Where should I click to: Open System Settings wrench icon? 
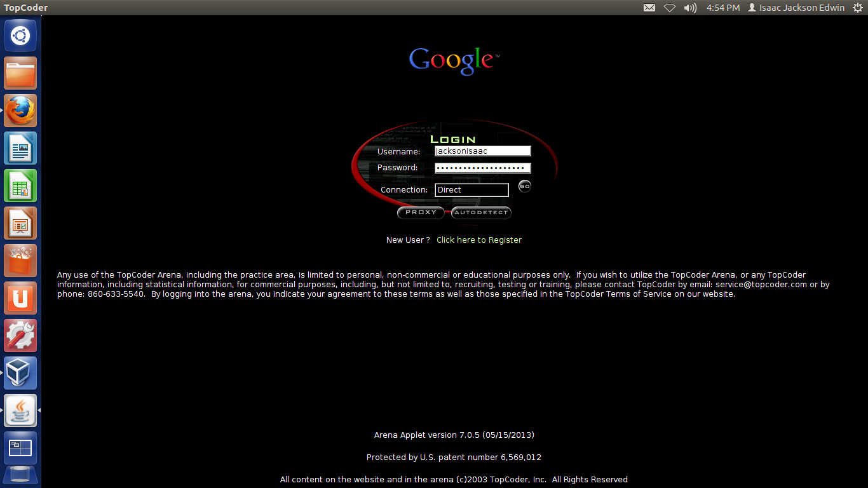pos(20,335)
